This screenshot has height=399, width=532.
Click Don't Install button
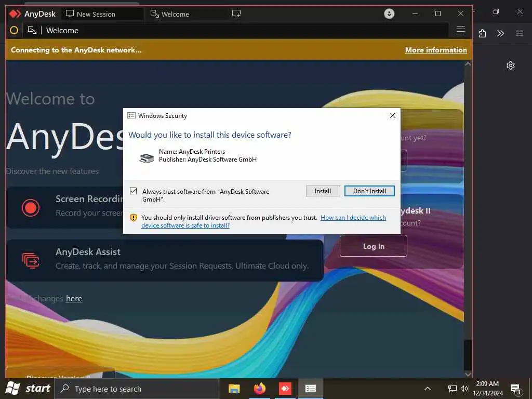click(369, 191)
